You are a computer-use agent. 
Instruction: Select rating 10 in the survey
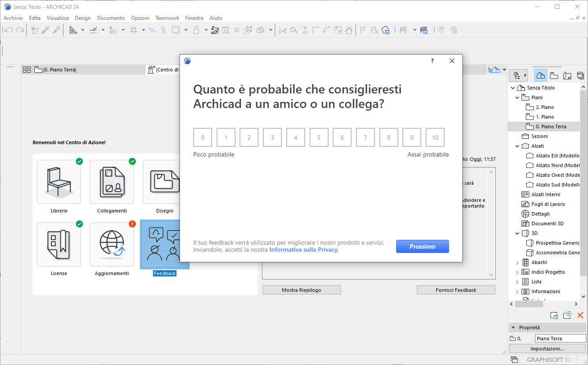coord(435,138)
